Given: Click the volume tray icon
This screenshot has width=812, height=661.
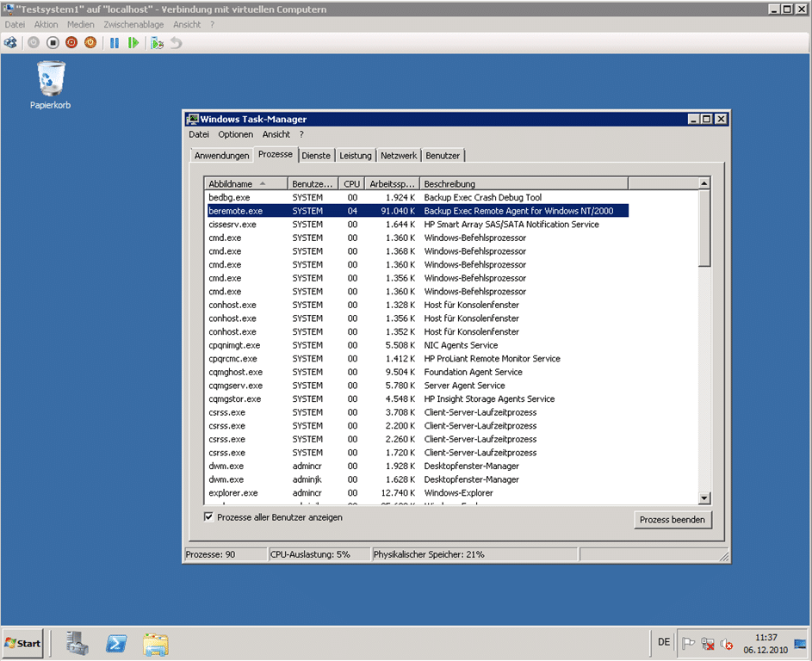Looking at the screenshot, I should [x=726, y=644].
